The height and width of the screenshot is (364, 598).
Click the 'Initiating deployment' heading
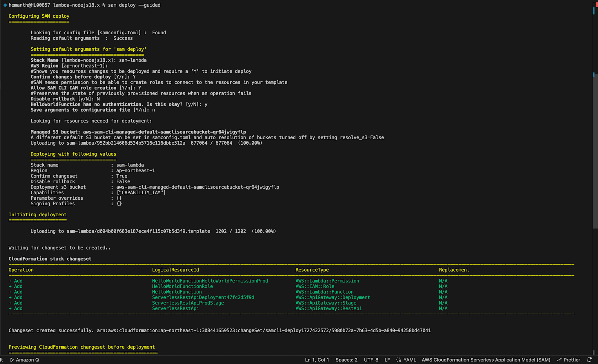37,215
